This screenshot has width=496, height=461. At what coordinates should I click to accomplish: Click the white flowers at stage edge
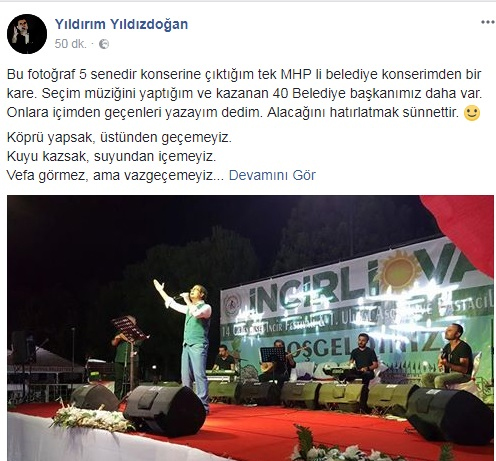tap(92, 419)
